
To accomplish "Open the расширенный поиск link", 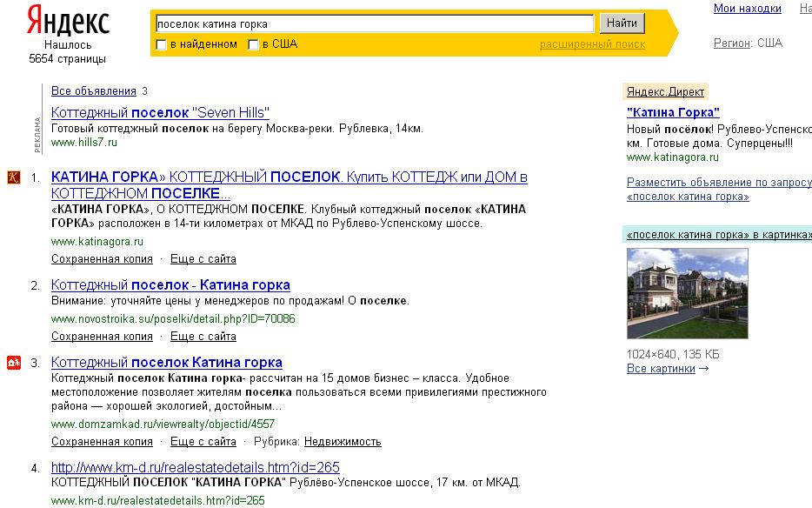I will [x=592, y=44].
